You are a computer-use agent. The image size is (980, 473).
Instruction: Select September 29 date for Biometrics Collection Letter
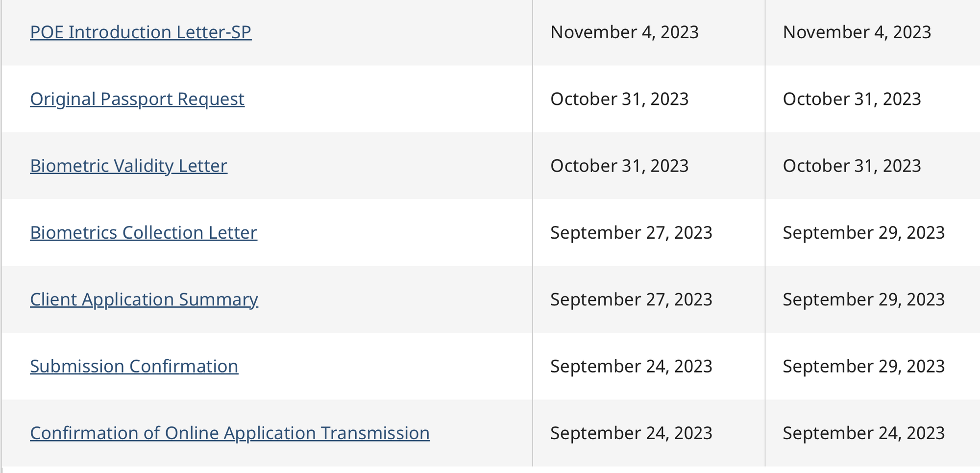pos(863,233)
